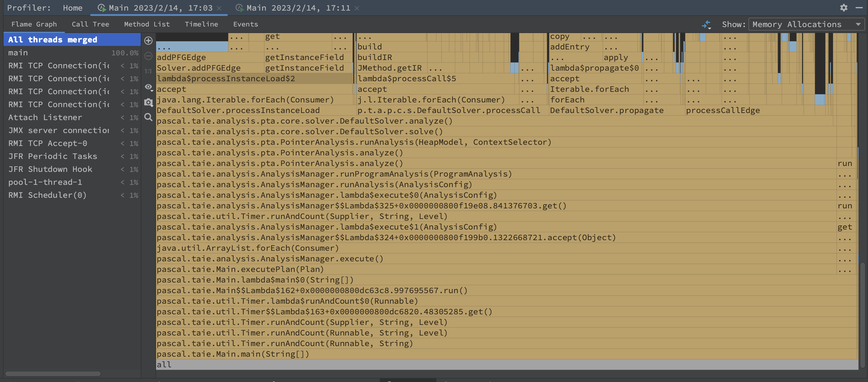Click the zoom-out icon on the flame graph toolbar
868x382 pixels.
148,56
